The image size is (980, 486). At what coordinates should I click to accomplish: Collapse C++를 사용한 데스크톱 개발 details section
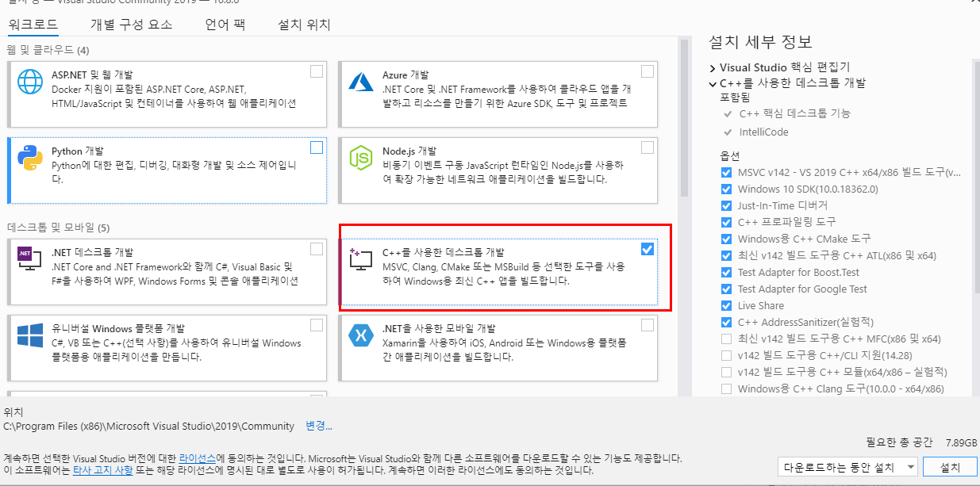point(713,83)
